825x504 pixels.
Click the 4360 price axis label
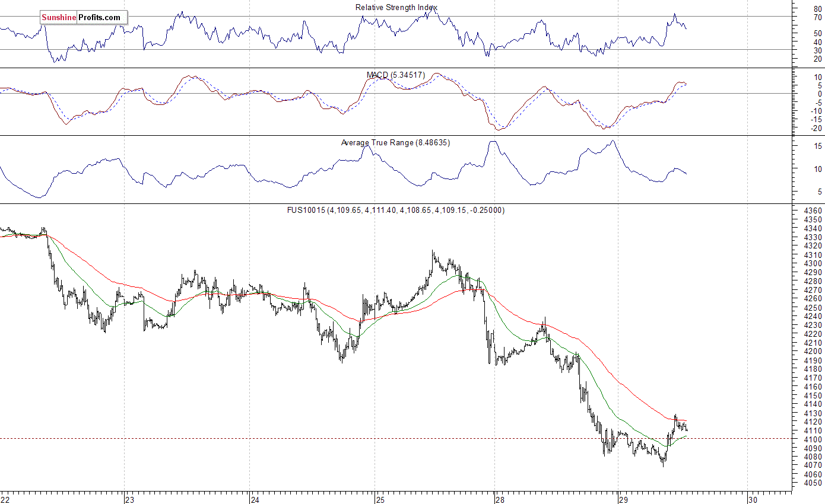coord(812,210)
